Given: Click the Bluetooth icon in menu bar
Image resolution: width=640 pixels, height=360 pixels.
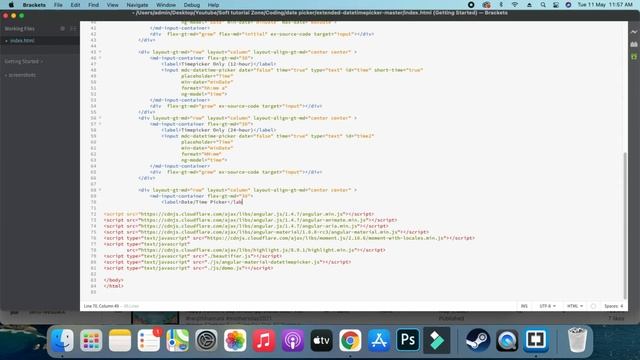Looking at the screenshot, I should [x=501, y=5].
